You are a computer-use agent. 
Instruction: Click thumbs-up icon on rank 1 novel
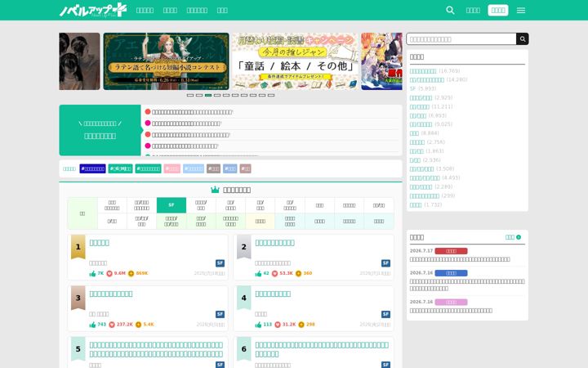pos(92,273)
